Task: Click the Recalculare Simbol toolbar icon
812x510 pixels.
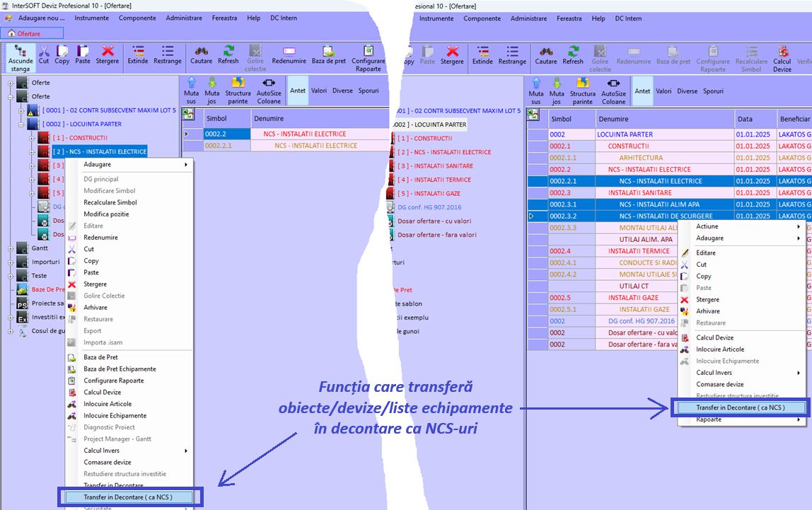Action: (750, 56)
